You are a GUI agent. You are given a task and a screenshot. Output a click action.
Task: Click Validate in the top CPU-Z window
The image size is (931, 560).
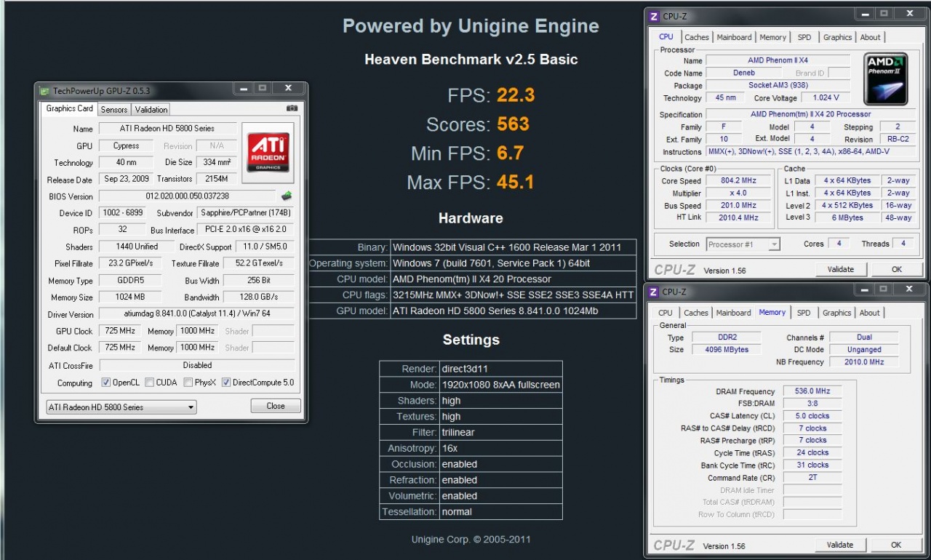coord(840,269)
